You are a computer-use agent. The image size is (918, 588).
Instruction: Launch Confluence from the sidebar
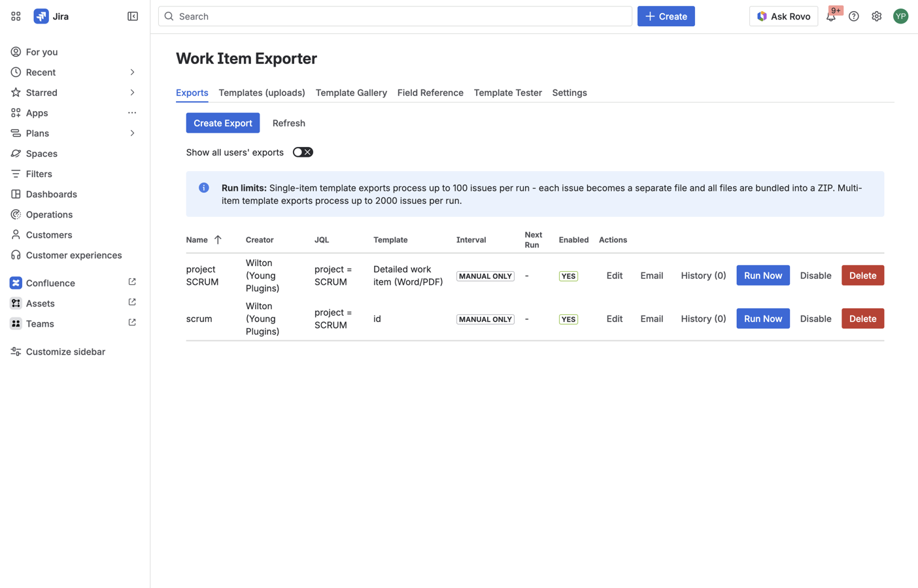(48, 282)
